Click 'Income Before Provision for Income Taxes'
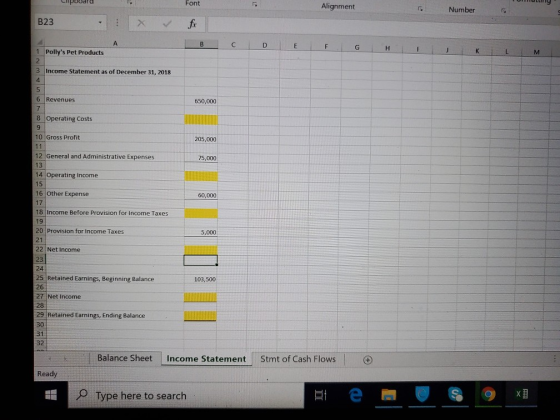This screenshot has height=420, width=560. tap(114, 212)
